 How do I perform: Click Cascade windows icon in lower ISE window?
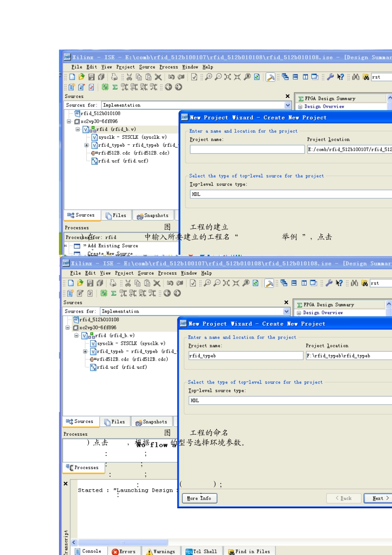284,283
